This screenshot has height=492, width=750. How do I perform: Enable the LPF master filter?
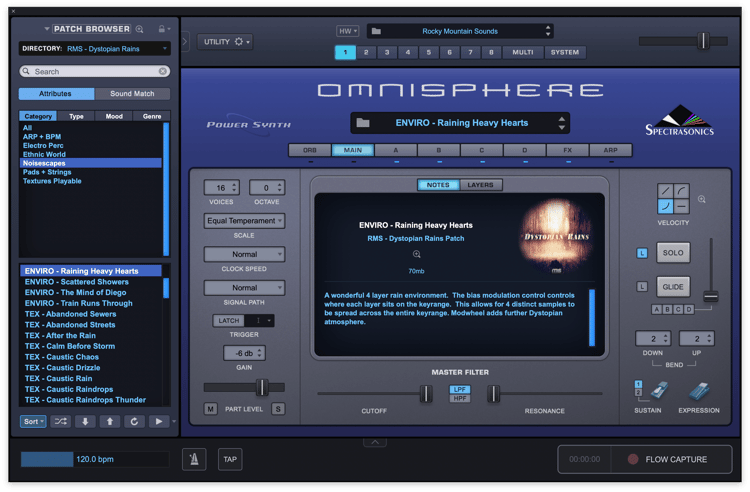coord(460,389)
